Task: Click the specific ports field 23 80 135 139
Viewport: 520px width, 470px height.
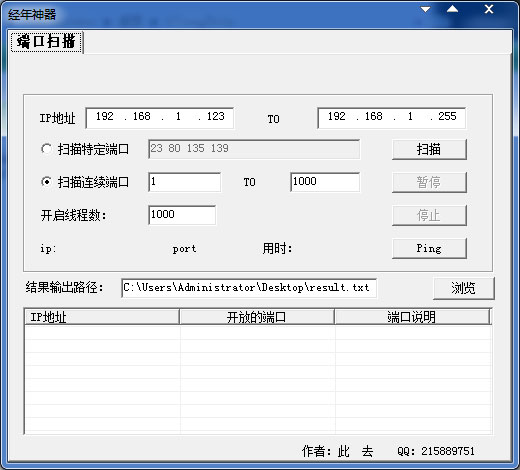Action: click(x=254, y=149)
